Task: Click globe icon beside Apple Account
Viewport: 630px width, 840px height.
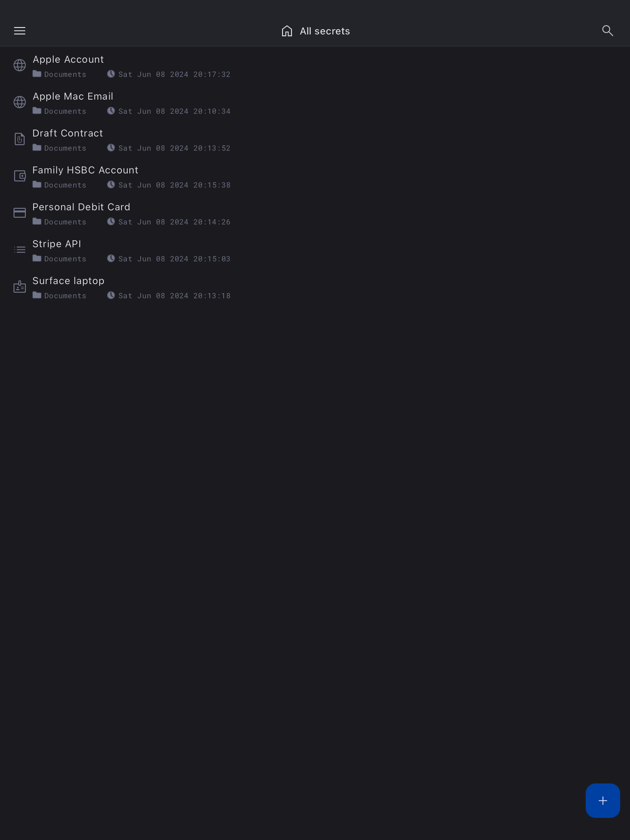Action: pos(20,65)
